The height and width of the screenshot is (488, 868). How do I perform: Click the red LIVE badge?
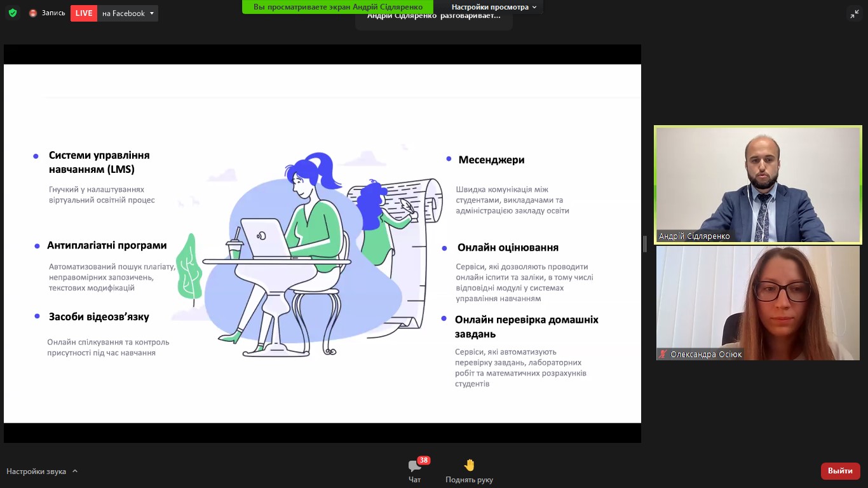[x=83, y=13]
